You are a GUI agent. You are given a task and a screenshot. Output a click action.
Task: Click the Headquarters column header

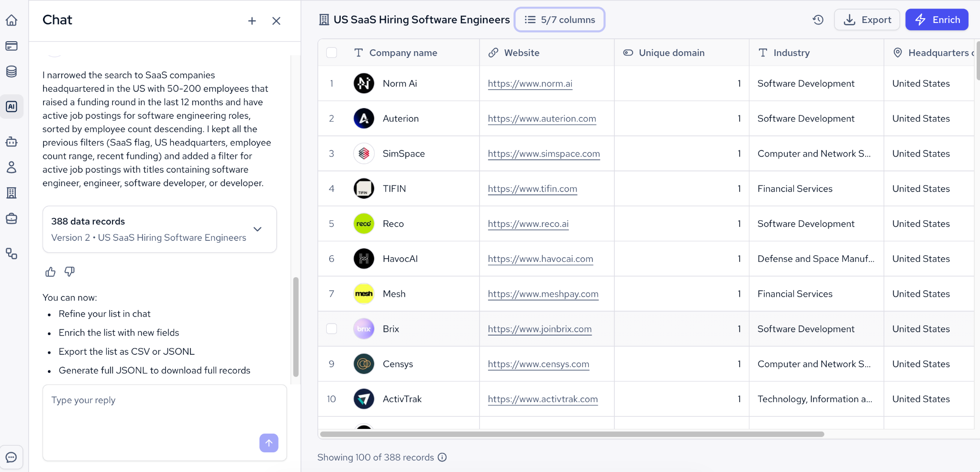click(x=929, y=53)
